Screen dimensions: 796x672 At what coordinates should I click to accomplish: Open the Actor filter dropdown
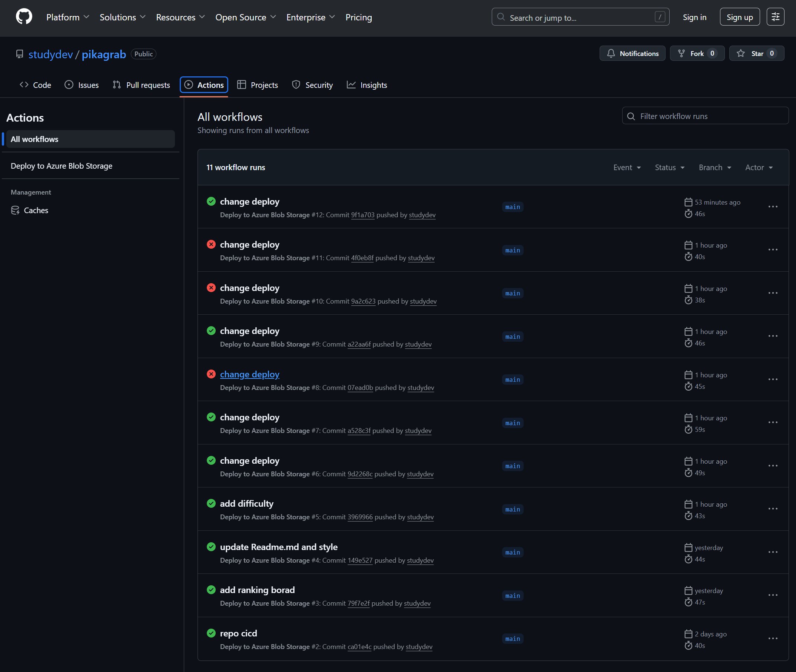pos(759,168)
